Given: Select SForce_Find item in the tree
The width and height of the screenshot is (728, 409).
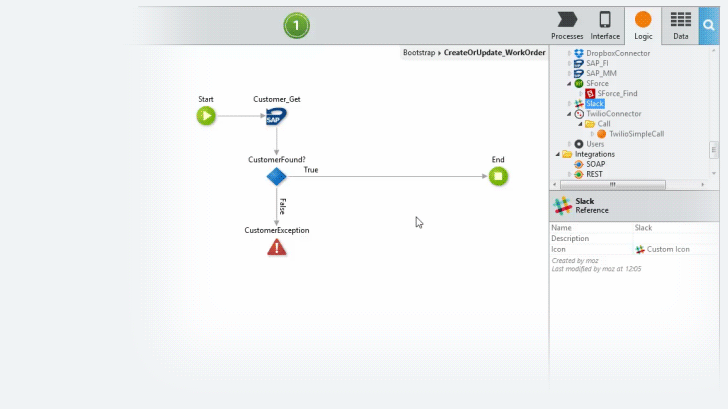Looking at the screenshot, I should pyautogui.click(x=617, y=93).
